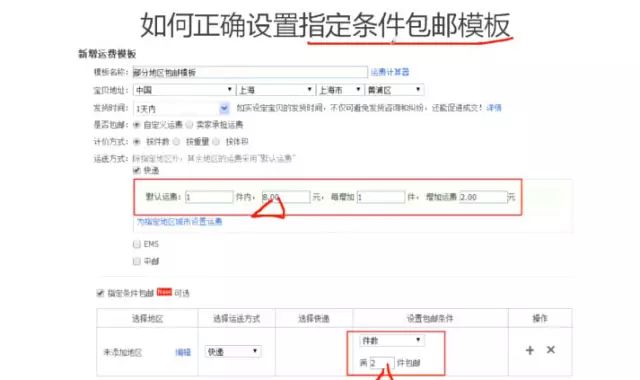Click the 选择运送方式 column header
Image resolution: width=640 pixels, height=380 pixels.
[237, 318]
